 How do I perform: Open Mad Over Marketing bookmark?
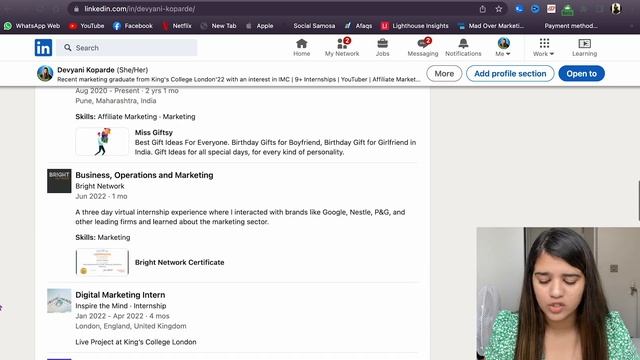pyautogui.click(x=490, y=26)
